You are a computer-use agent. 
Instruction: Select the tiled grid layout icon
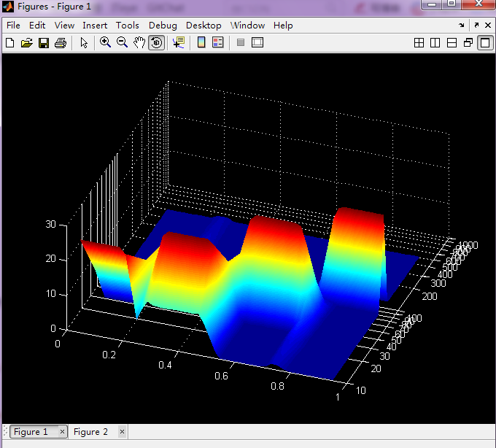pyautogui.click(x=419, y=43)
